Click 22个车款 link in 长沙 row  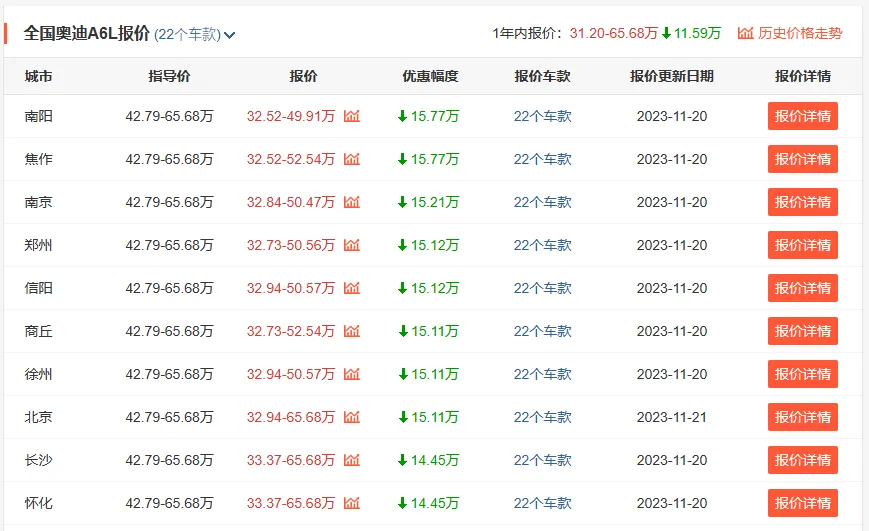pyautogui.click(x=542, y=460)
